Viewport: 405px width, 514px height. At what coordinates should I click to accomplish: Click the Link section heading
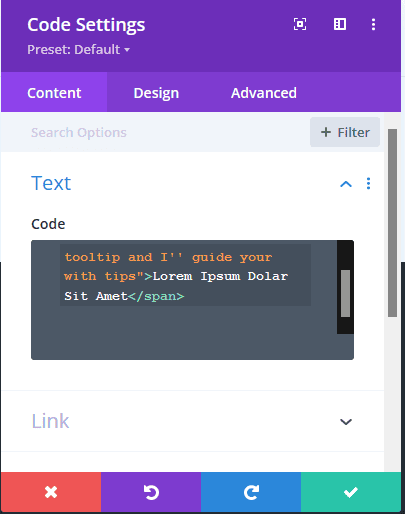(50, 421)
